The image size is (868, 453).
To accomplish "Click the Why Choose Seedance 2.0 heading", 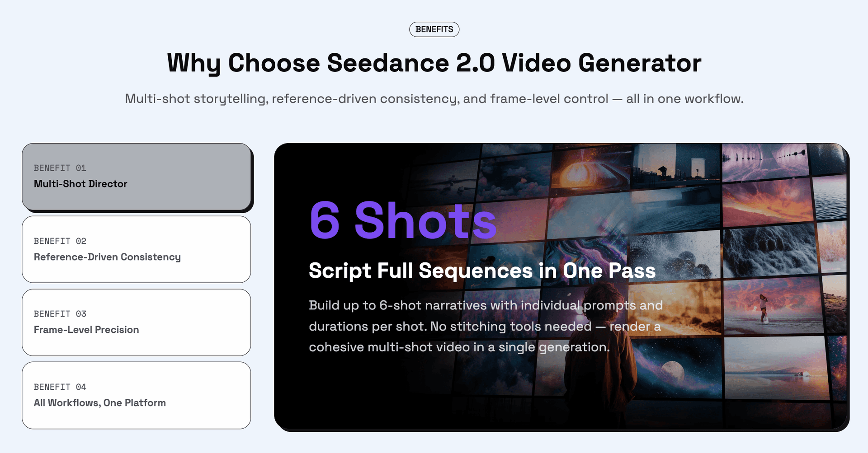I will (x=434, y=63).
